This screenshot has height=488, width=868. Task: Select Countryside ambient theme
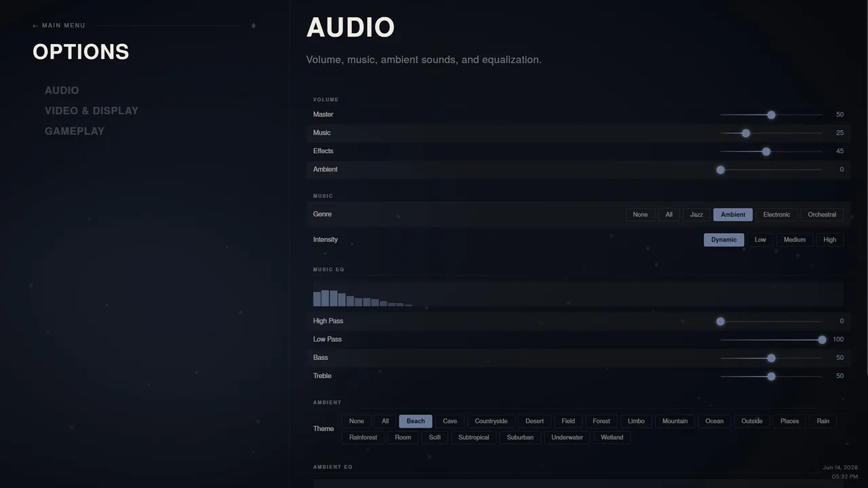(491, 421)
